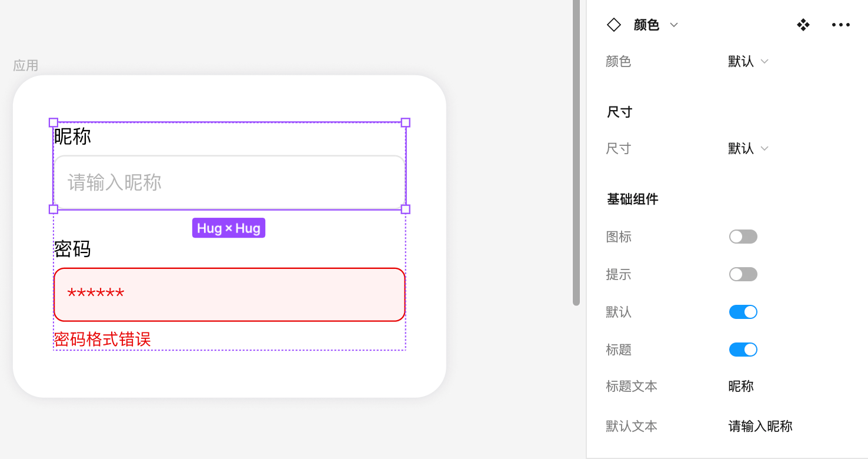Click the 标题文本 value 昵称
This screenshot has height=459, width=868.
pos(741,387)
